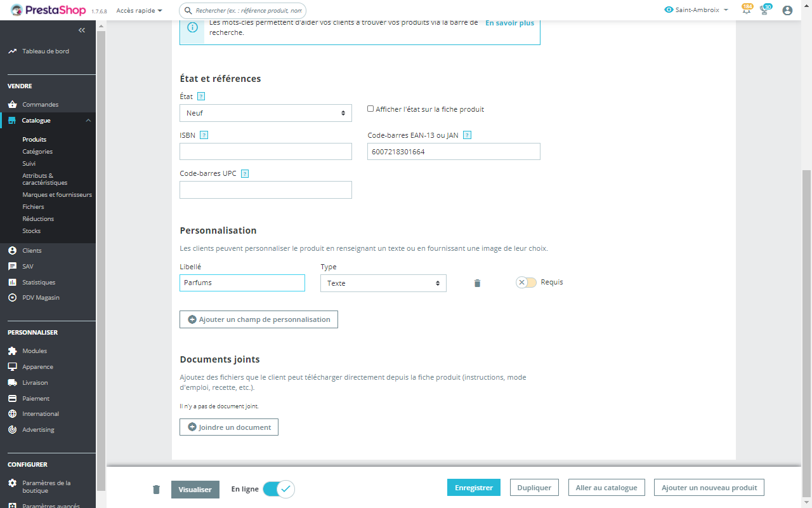
Task: Click the Dupliquer button
Action: [x=534, y=488]
